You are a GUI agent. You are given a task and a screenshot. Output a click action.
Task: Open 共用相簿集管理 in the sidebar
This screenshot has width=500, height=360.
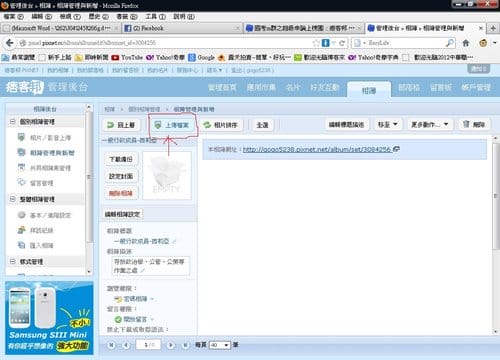pos(44,168)
